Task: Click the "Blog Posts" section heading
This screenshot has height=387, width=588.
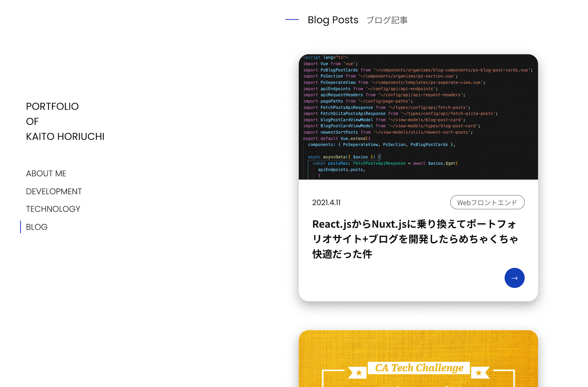Action: (333, 20)
